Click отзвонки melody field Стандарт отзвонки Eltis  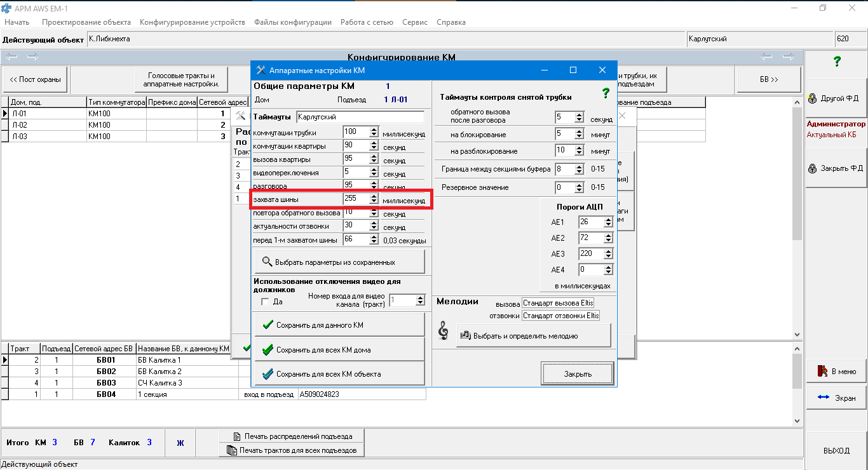point(560,315)
